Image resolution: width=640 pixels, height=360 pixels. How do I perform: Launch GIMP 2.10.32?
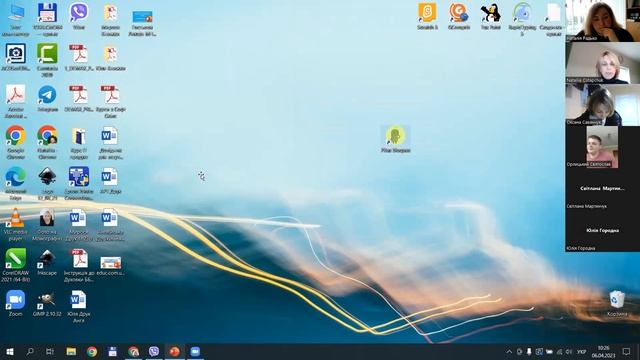47,304
